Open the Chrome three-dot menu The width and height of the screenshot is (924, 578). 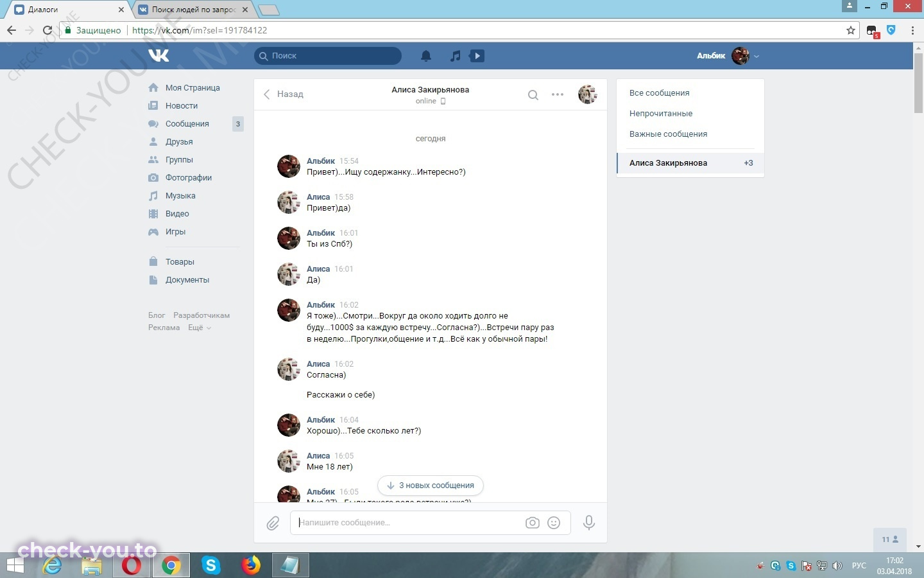[912, 30]
